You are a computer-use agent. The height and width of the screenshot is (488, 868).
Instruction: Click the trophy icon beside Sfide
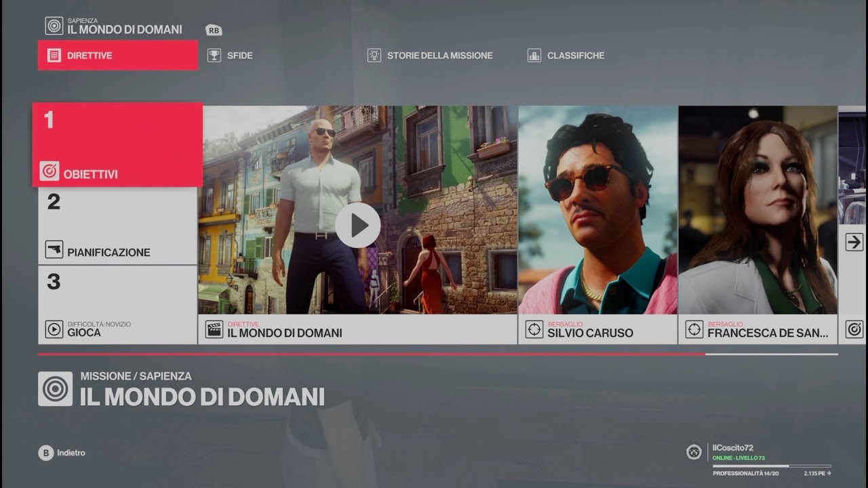coord(214,56)
